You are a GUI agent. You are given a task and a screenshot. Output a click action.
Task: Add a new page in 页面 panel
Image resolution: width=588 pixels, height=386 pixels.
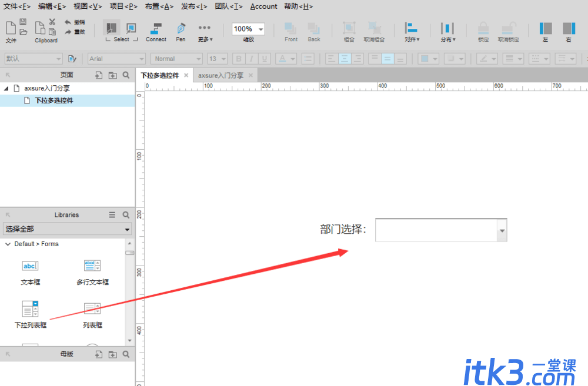pyautogui.click(x=99, y=75)
